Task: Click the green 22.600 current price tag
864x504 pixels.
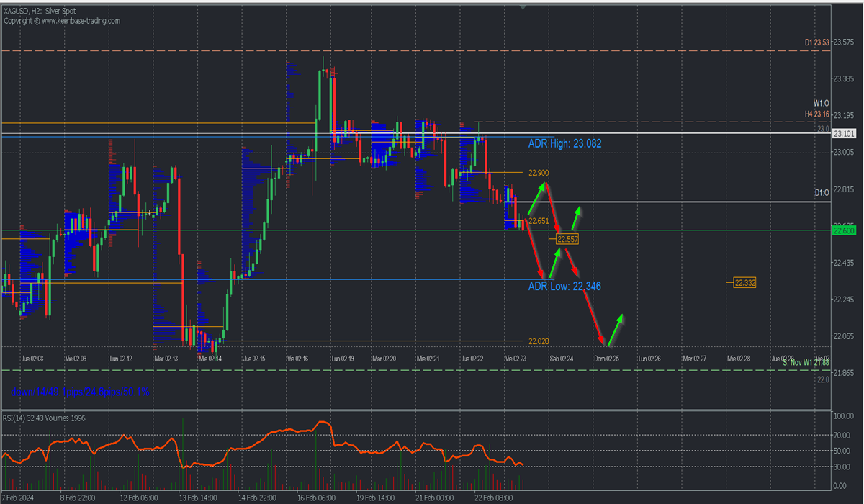Action: click(843, 230)
